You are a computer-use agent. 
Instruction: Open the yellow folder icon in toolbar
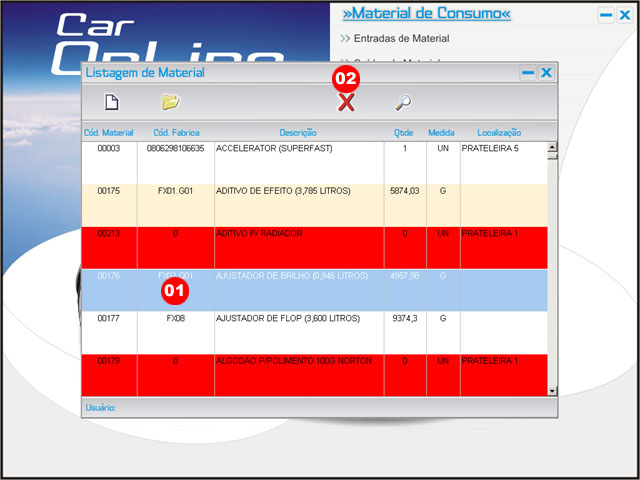(170, 101)
